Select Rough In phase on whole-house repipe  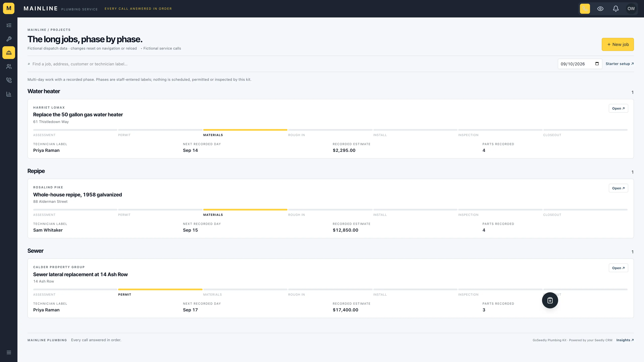point(330,213)
